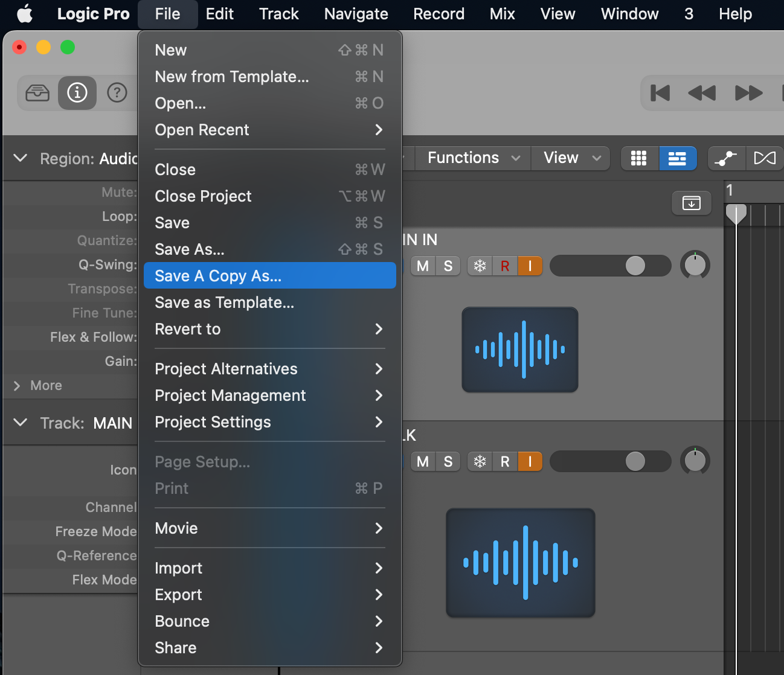
Task: Open the Functions dropdown menu
Action: (474, 158)
